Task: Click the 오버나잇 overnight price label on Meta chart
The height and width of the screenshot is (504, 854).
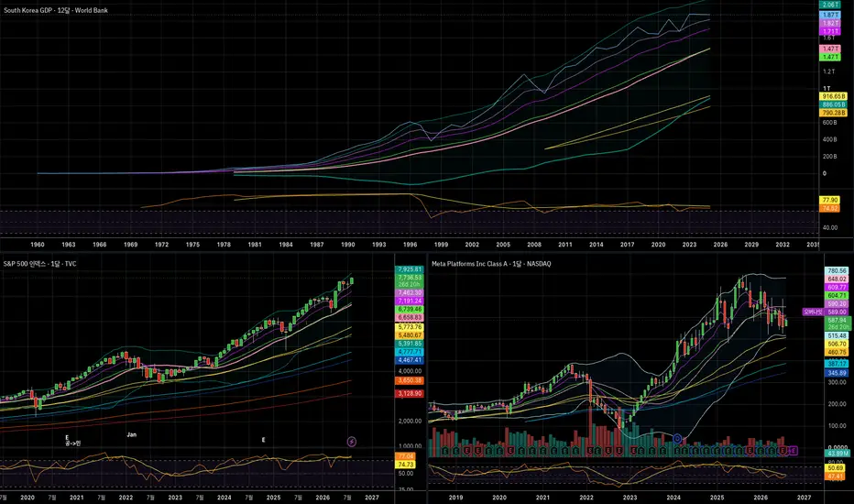Action: (812, 312)
